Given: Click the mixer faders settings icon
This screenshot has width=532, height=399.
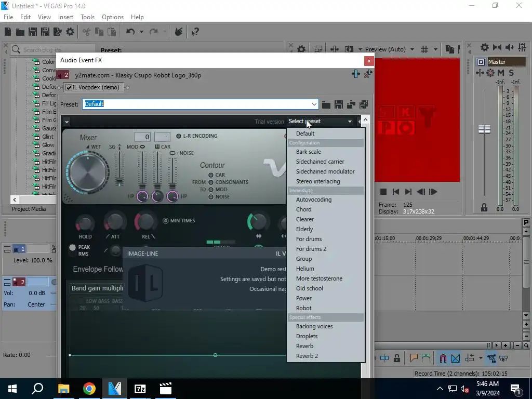Looking at the screenshot, I should [x=522, y=47].
